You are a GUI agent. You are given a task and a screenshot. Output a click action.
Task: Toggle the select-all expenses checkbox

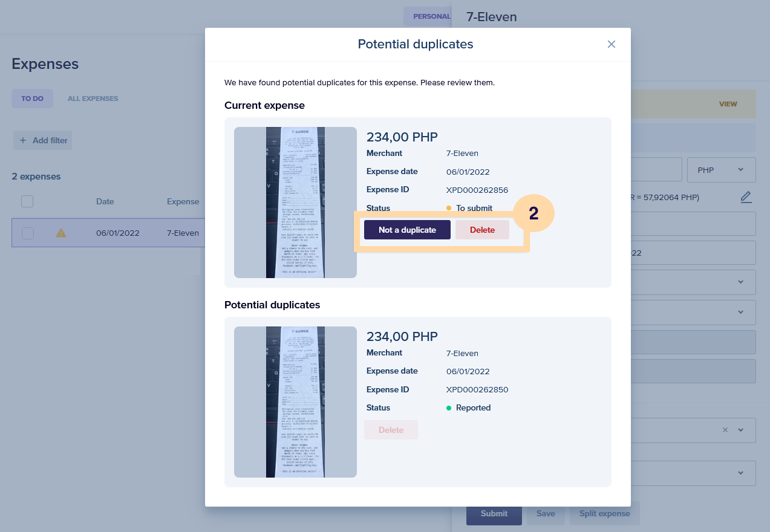[x=27, y=201]
